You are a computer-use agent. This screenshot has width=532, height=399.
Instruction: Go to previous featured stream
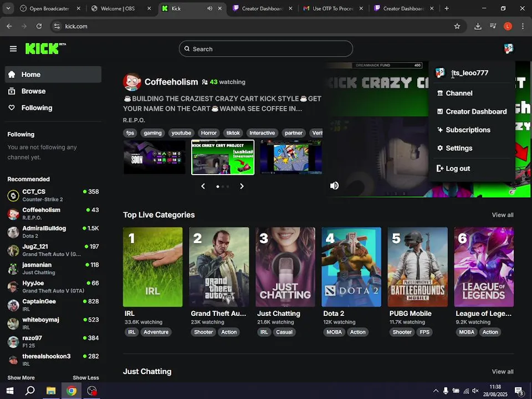click(x=203, y=186)
